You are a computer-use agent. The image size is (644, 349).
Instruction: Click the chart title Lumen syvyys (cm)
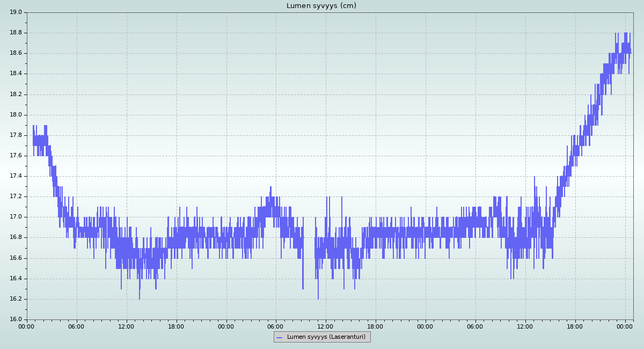point(321,6)
